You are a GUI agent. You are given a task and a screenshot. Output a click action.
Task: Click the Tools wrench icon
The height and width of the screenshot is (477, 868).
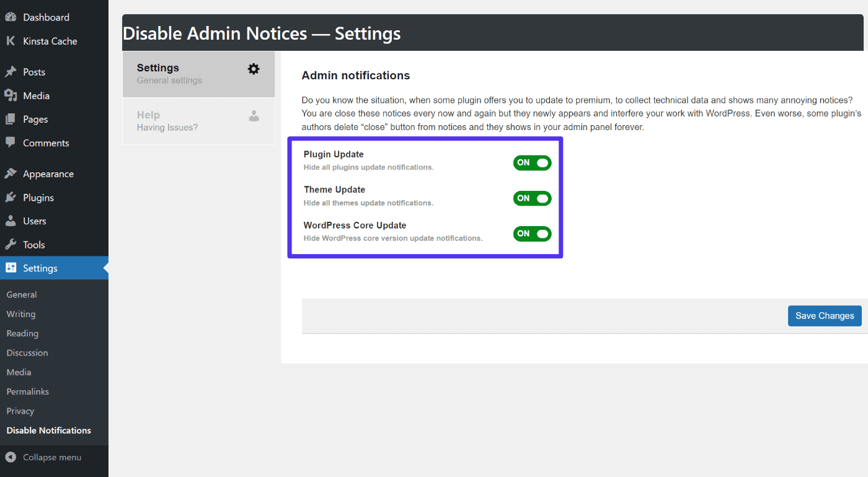coord(11,245)
